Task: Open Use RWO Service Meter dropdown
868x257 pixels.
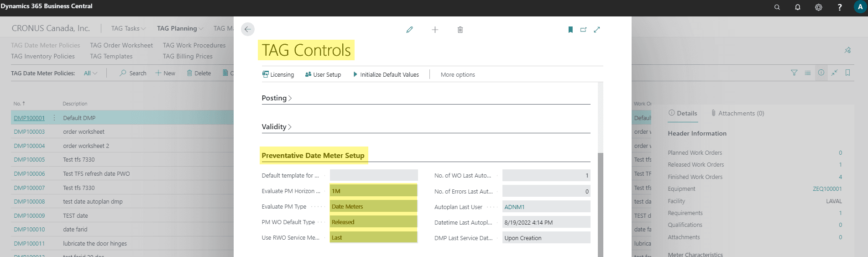Action: point(373,237)
